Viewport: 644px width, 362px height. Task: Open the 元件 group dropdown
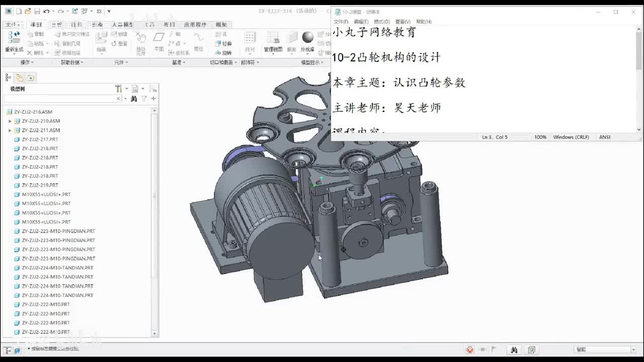click(x=121, y=62)
